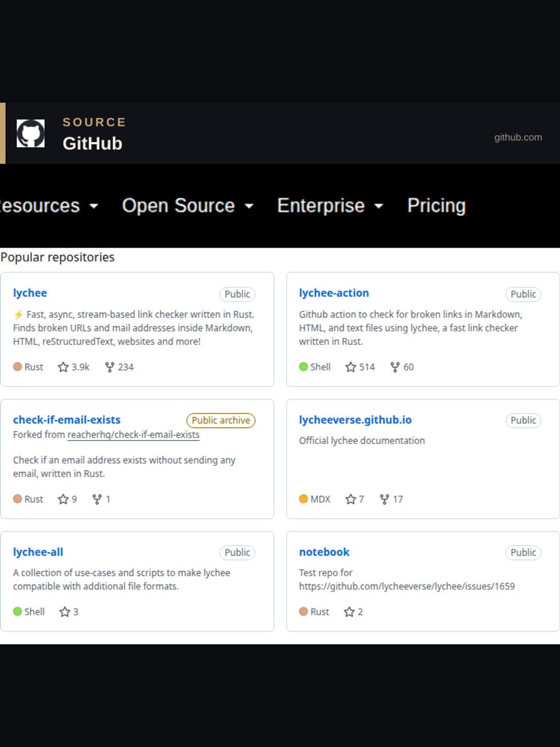560x747 pixels.
Task: Click the Popular repositories heading
Action: pos(58,257)
